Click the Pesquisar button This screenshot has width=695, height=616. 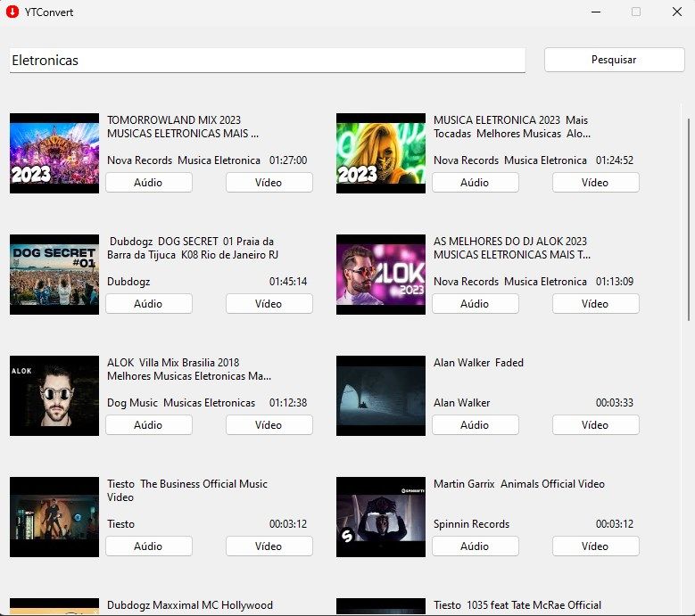[x=614, y=60]
